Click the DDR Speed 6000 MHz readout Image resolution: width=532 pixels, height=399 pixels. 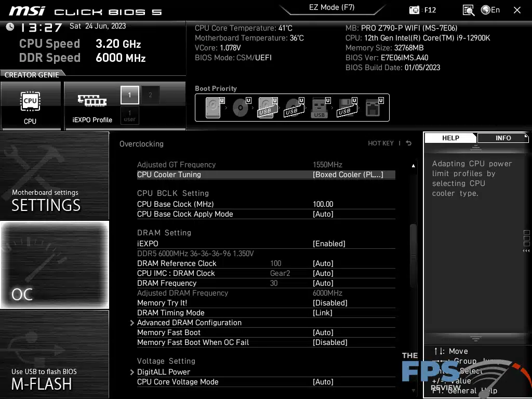(x=83, y=58)
